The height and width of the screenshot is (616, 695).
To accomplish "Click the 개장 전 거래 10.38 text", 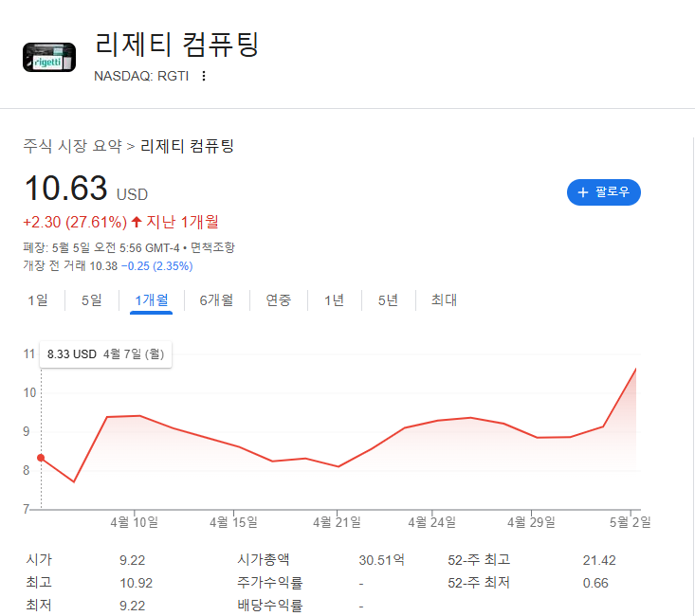I will [70, 266].
